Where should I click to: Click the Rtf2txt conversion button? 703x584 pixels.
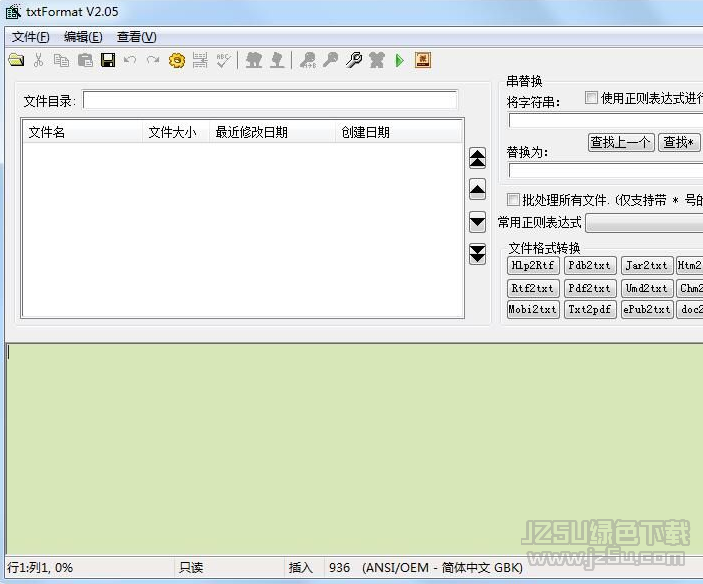pos(533,288)
